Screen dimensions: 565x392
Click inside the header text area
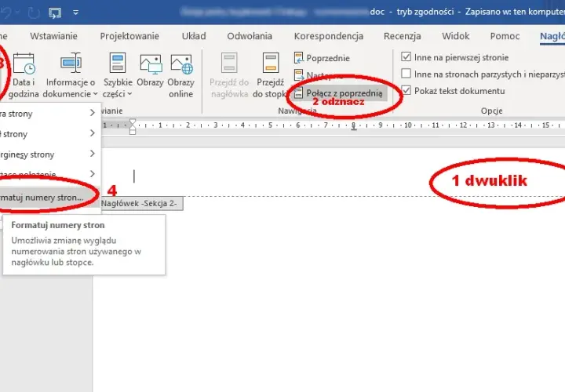(324, 176)
